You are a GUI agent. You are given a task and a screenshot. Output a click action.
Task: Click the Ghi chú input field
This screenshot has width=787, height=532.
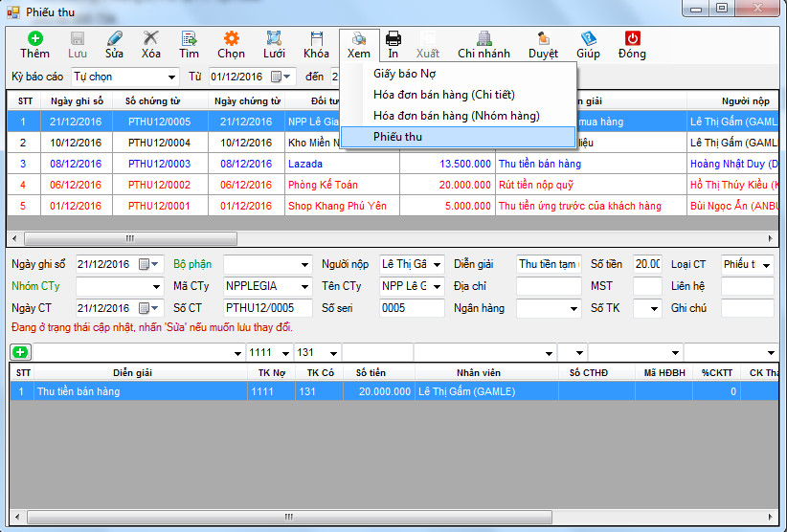click(748, 308)
